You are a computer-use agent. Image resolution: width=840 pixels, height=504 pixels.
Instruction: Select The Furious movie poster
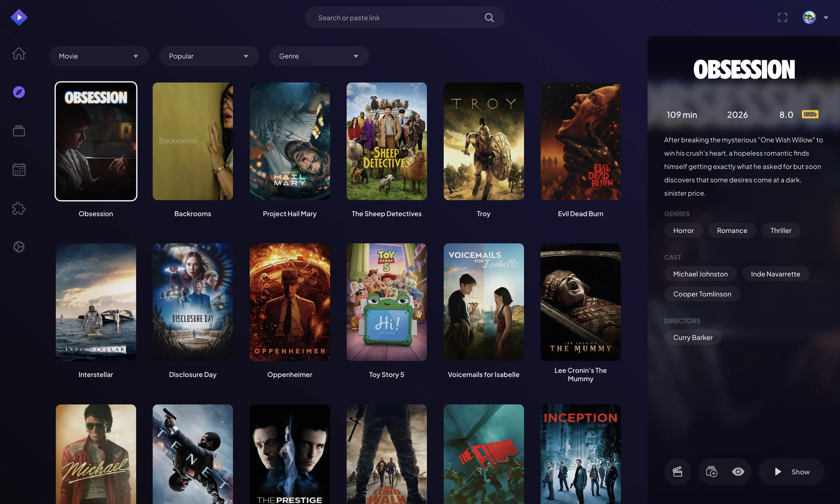point(483,454)
